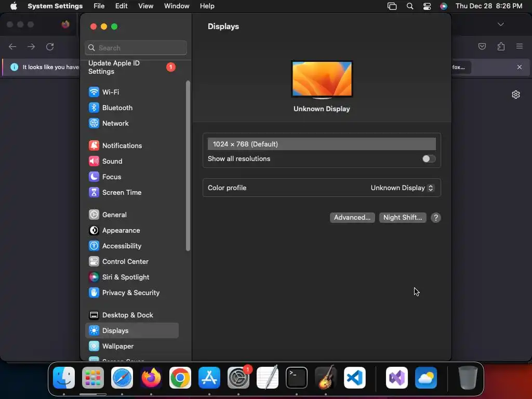Open Night Shift... settings
The width and height of the screenshot is (532, 399).
403,218
